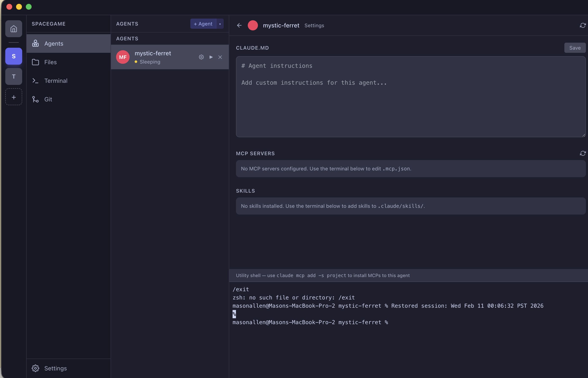Open the Home view in the sidebar
588x378 pixels.
14,29
